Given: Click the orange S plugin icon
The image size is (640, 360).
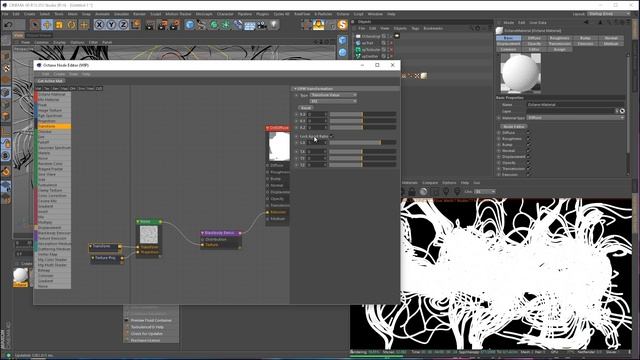Looking at the screenshot, I should (x=342, y=25).
